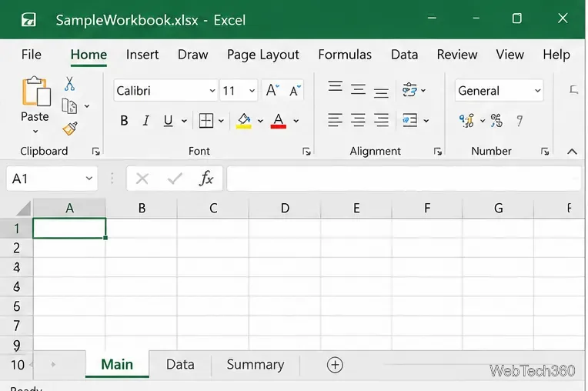Apply Comma Style format
588x391 pixels.
click(520, 121)
